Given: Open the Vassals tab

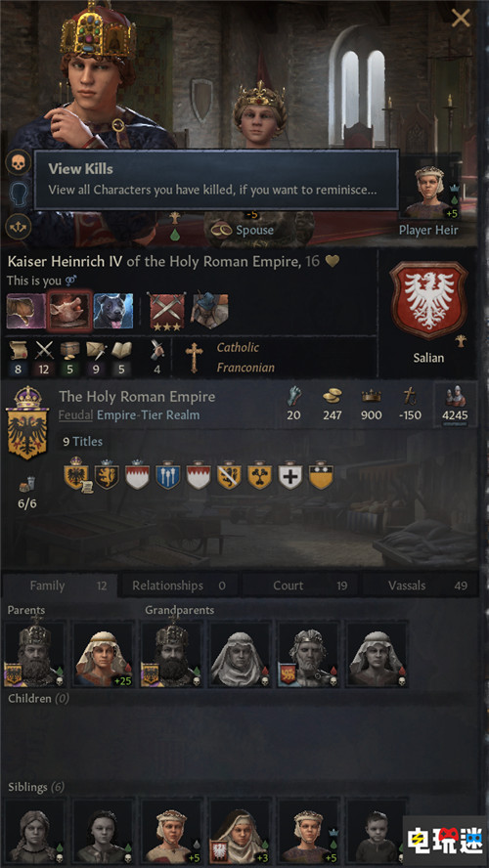Looking at the screenshot, I should pos(420,586).
